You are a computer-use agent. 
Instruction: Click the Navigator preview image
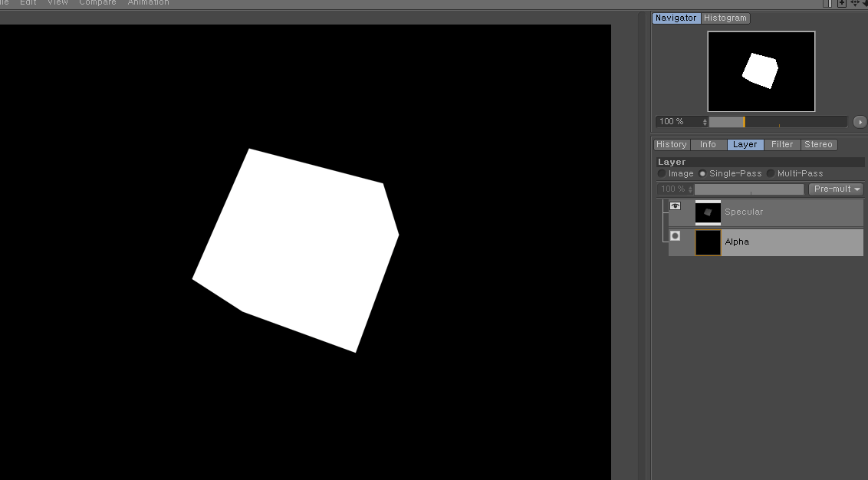[761, 71]
